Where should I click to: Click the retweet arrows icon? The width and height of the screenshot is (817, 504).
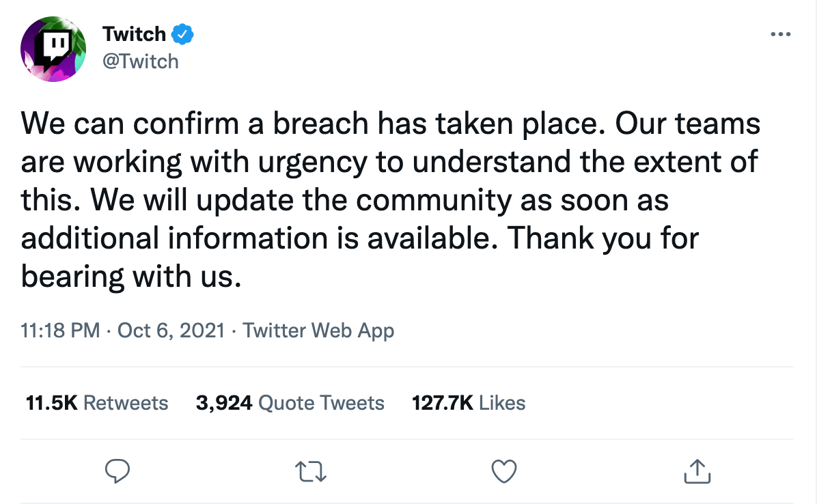tap(311, 471)
